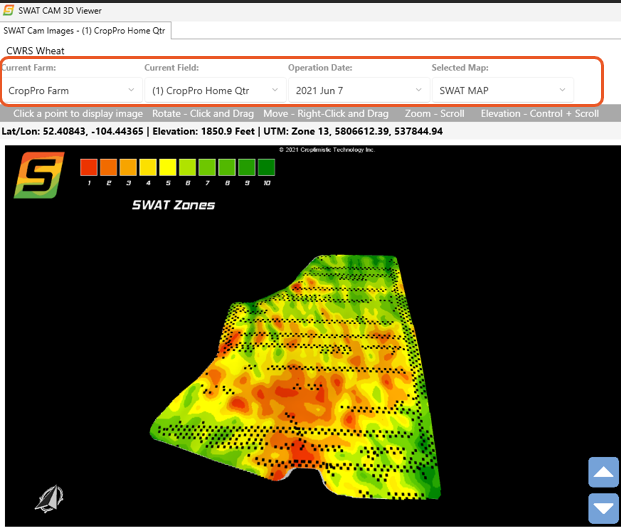Click the Elevation 1850.9 Feet readout

[x=204, y=131]
